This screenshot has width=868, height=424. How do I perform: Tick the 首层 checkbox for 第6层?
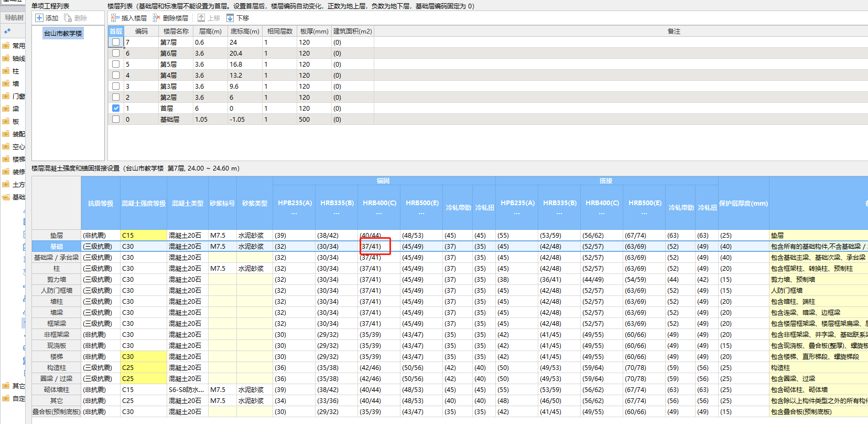coord(116,53)
